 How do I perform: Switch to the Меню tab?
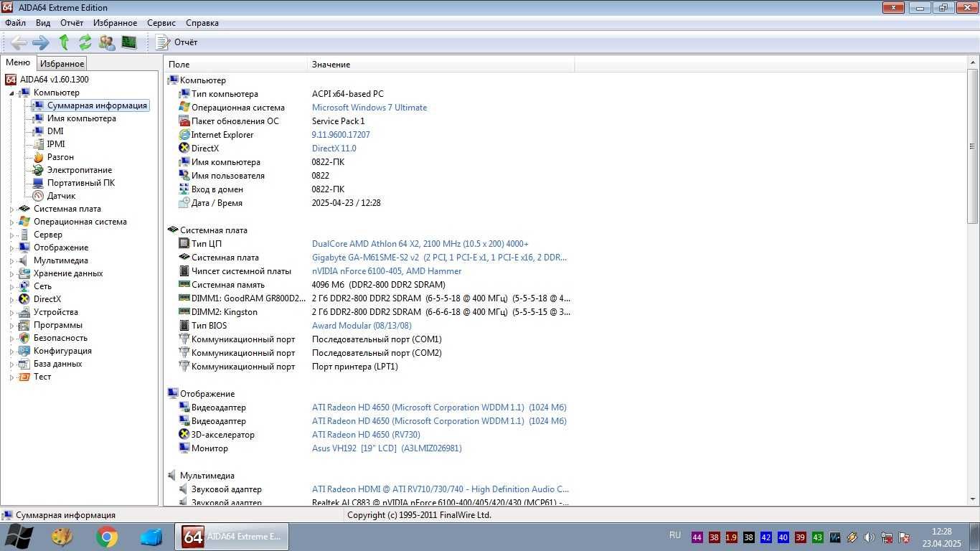click(18, 63)
